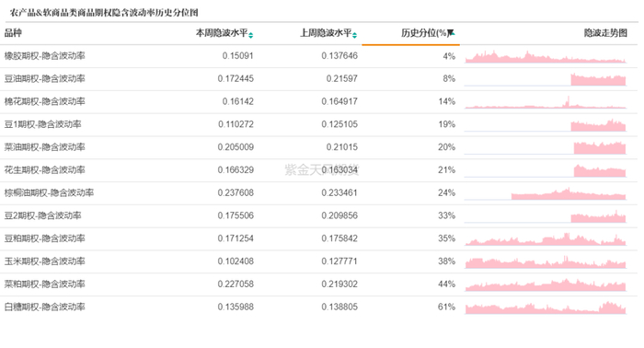Click the 品种 column header
The height and width of the screenshot is (348, 644).
[13, 33]
